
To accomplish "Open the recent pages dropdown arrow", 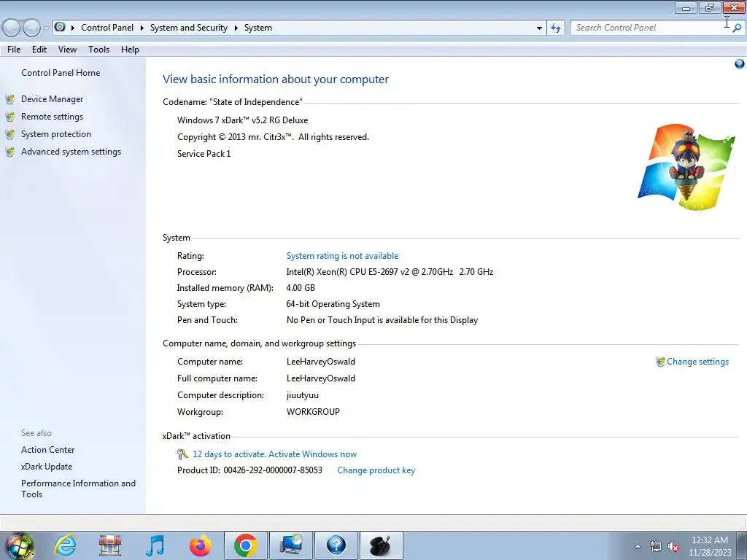I will click(46, 28).
